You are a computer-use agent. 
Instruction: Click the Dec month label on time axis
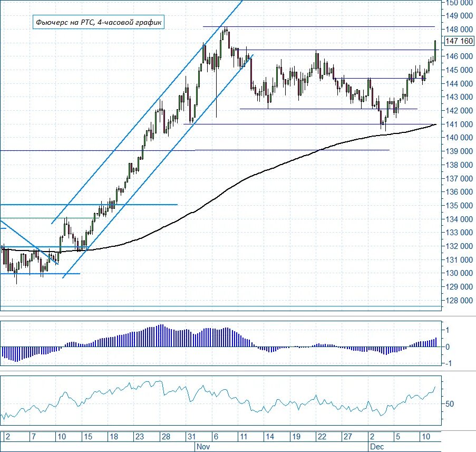click(x=377, y=447)
